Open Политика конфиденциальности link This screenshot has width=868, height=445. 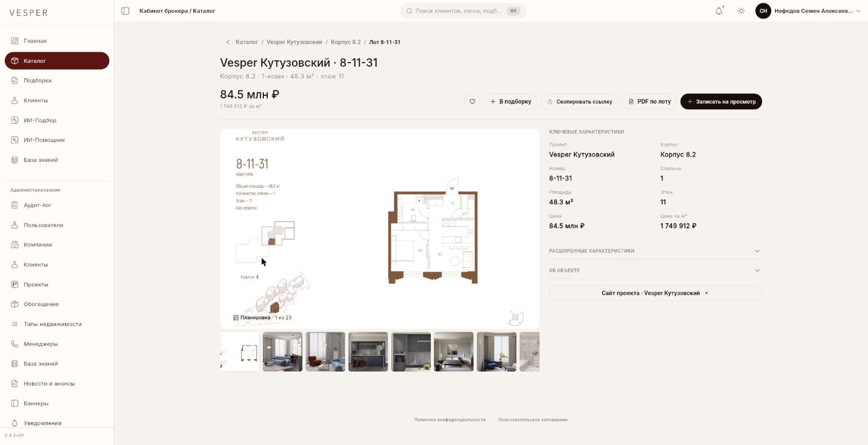[x=450, y=420]
